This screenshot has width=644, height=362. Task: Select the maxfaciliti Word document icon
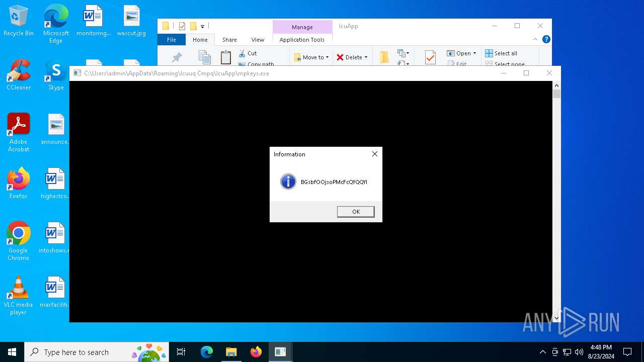54,293
